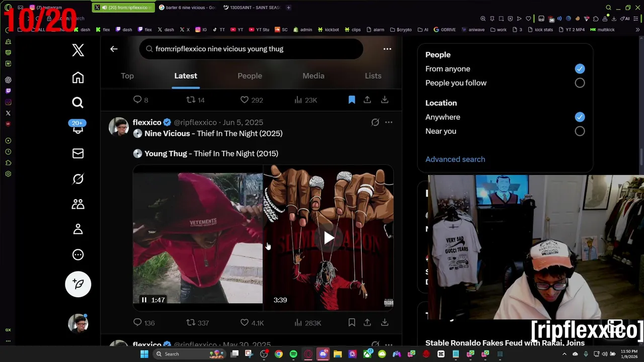The width and height of the screenshot is (644, 362).
Task: Open the Windows Start menu
Action: coord(144,354)
